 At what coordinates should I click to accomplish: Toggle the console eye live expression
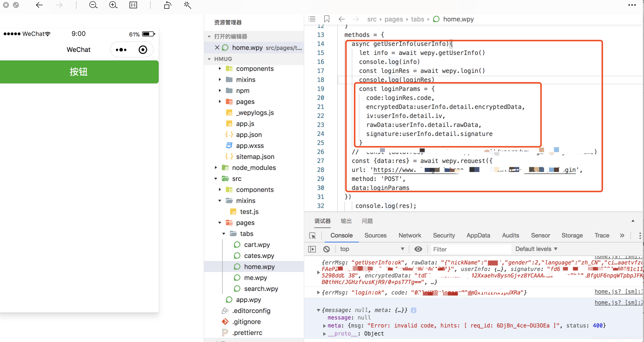pos(418,249)
